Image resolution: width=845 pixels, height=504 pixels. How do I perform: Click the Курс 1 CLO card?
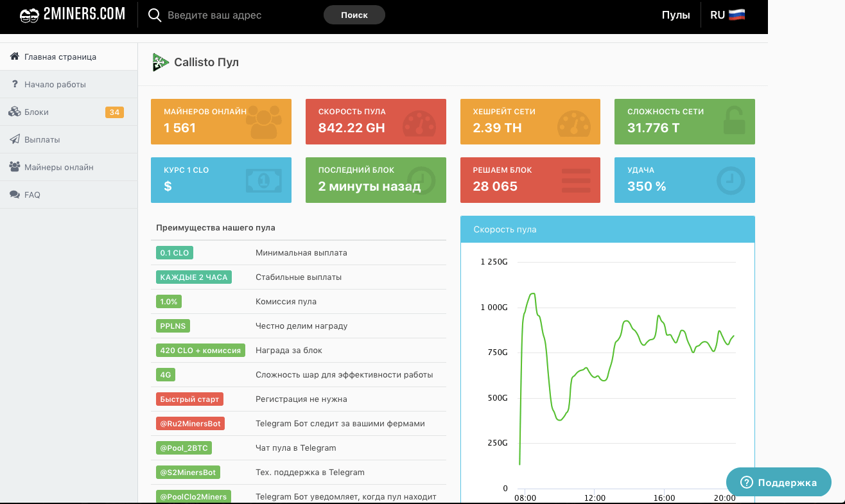pyautogui.click(x=221, y=180)
